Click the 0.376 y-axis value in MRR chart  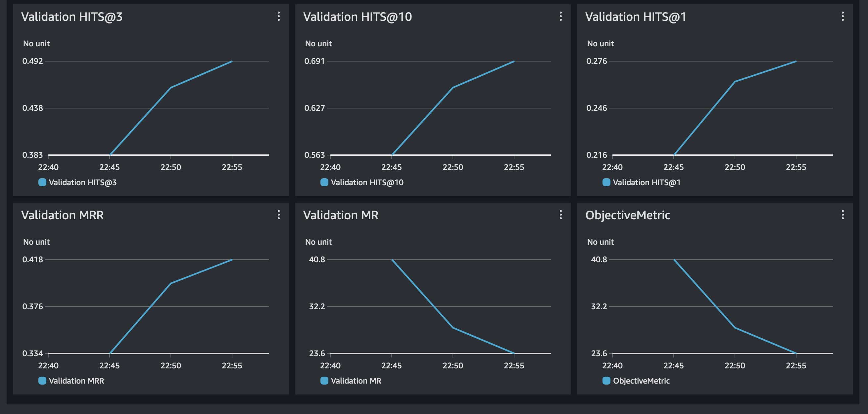click(33, 306)
